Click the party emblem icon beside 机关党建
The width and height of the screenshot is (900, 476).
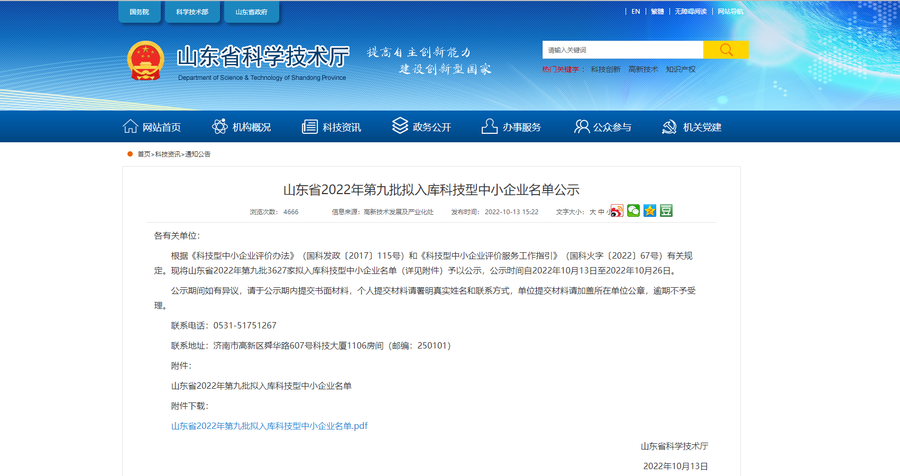(x=669, y=127)
